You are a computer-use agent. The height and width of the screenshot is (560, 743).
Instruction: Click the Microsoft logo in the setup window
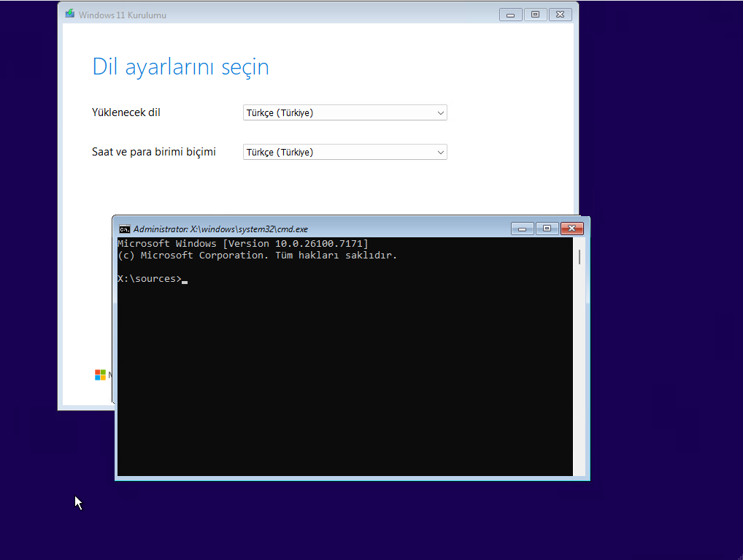pyautogui.click(x=100, y=375)
